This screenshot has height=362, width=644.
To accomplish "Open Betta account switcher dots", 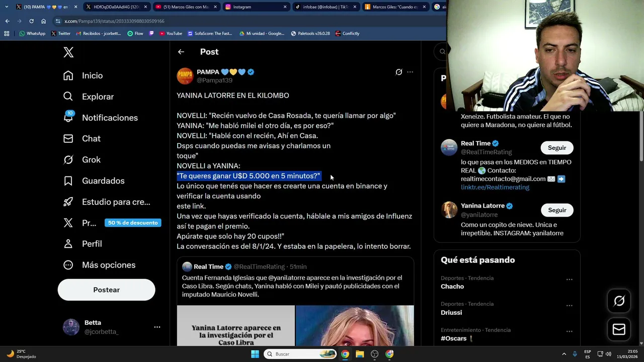I will 157,327.
